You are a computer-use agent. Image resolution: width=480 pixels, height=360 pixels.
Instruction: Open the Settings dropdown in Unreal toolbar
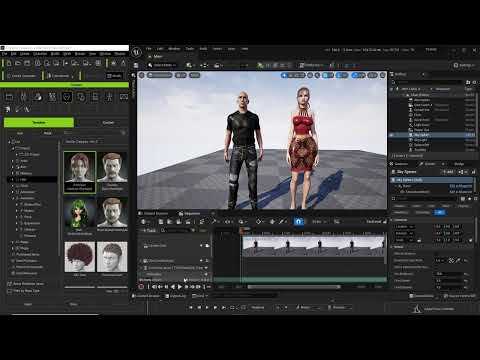(463, 65)
